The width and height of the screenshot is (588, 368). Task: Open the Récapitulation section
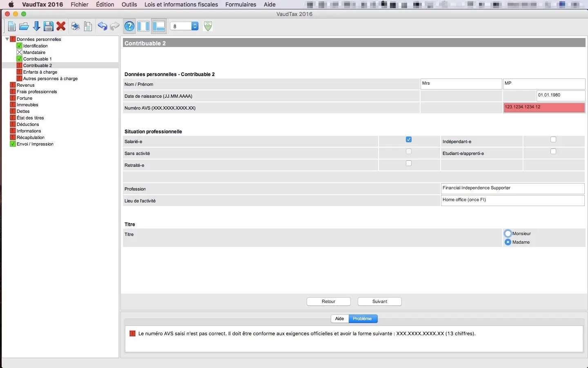(x=31, y=137)
